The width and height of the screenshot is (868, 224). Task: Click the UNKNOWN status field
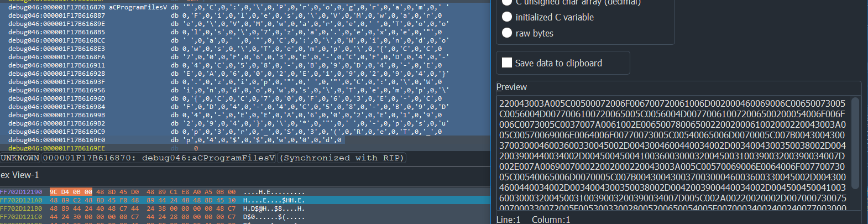[20, 158]
